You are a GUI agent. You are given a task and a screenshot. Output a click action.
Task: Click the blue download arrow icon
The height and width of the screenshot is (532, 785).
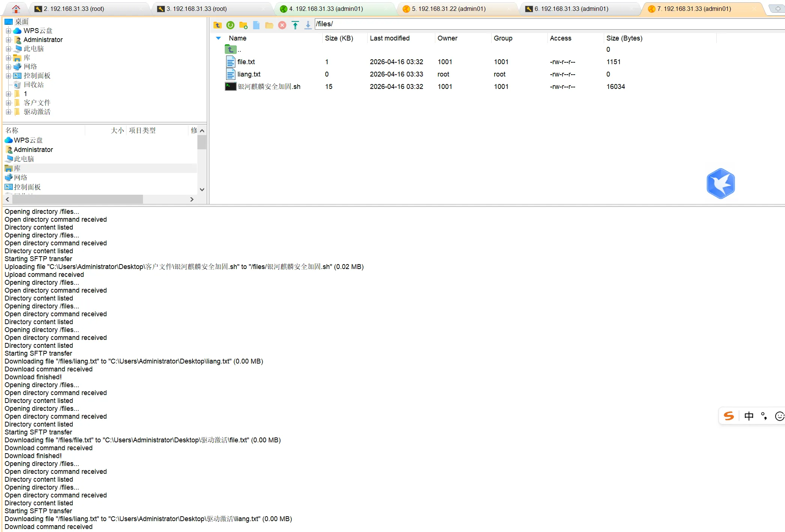click(x=308, y=25)
